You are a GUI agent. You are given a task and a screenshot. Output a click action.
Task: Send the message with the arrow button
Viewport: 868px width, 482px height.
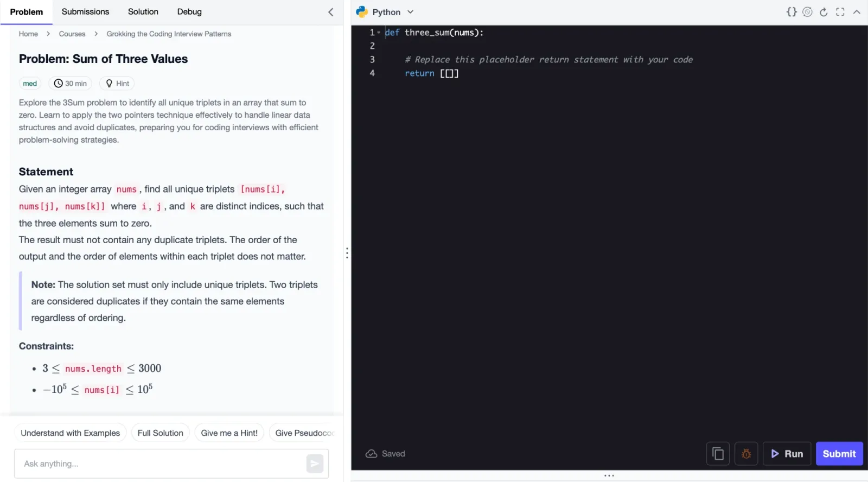click(x=315, y=464)
